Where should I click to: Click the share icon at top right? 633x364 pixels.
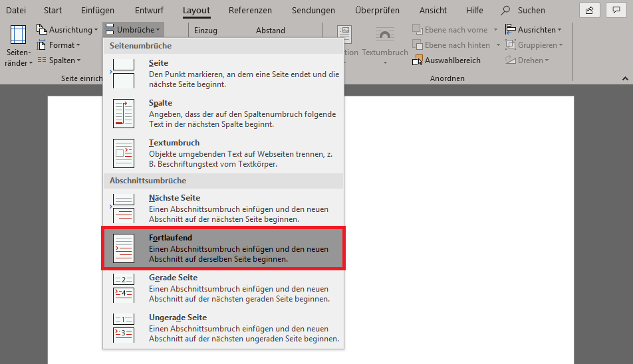coord(589,10)
